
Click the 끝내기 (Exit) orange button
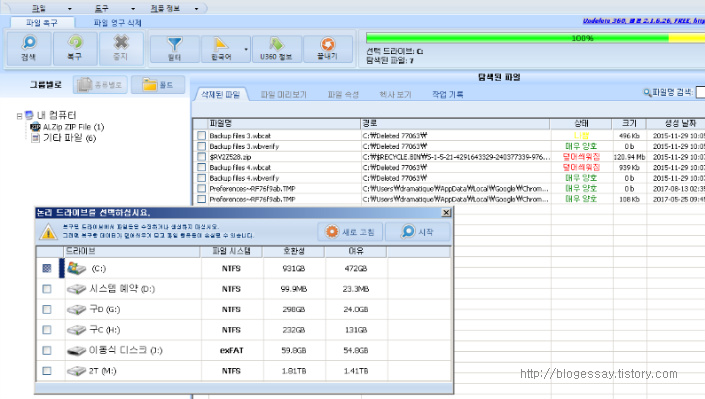[327, 49]
